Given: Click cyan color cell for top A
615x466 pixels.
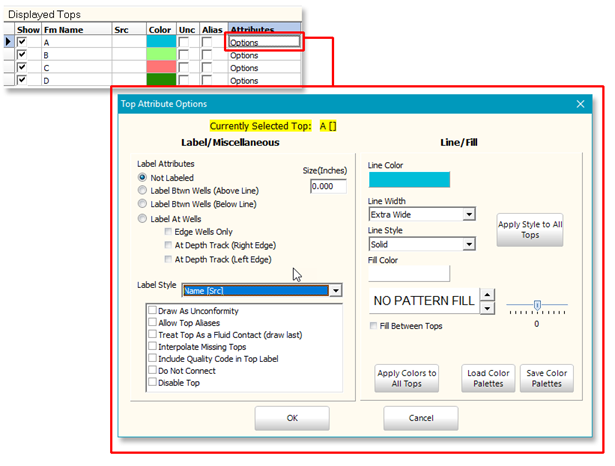Looking at the screenshot, I should click(x=161, y=42).
